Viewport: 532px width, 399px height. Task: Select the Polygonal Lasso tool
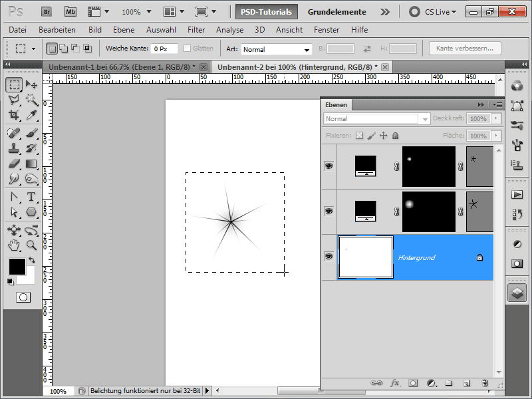point(14,100)
